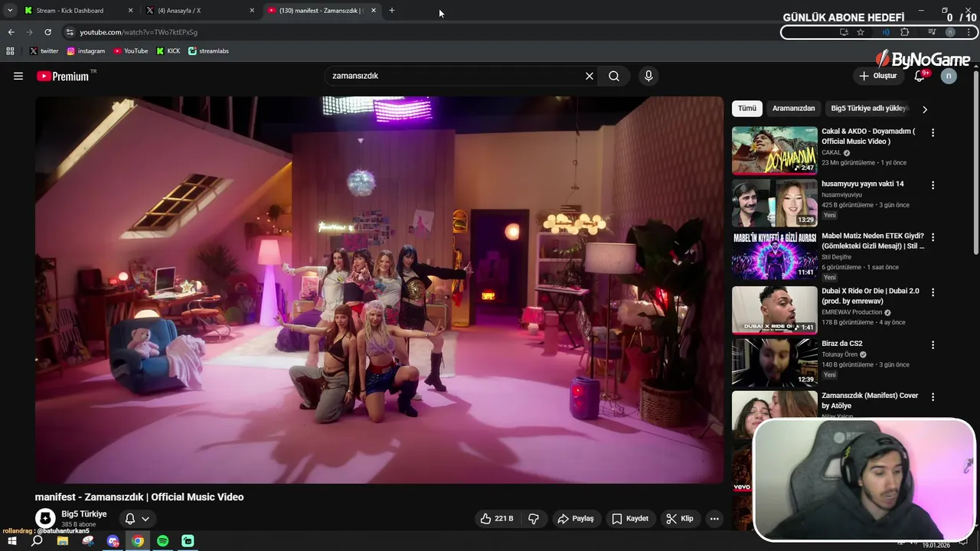View site information icon in address bar
Image resolution: width=980 pixels, height=551 pixels.
click(x=70, y=32)
